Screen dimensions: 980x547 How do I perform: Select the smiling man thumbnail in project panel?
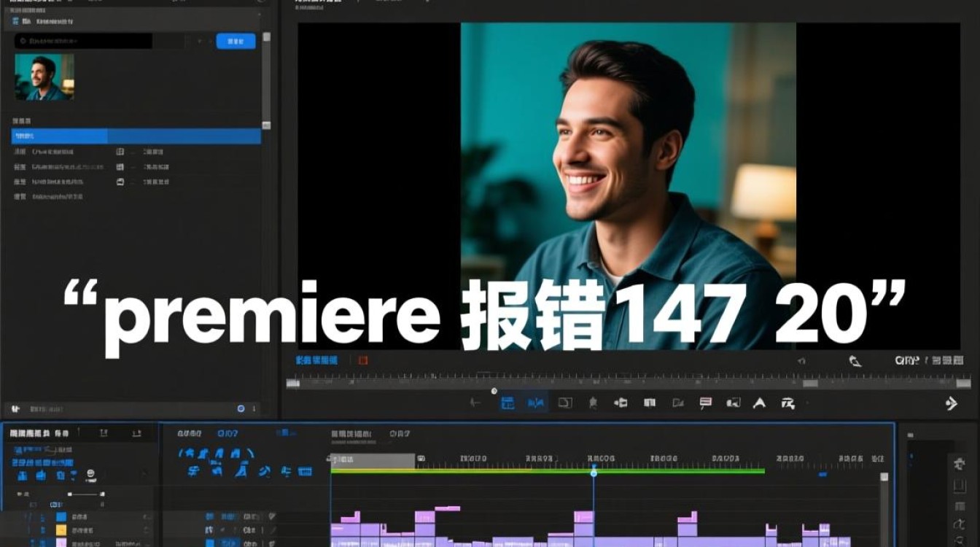(44, 77)
